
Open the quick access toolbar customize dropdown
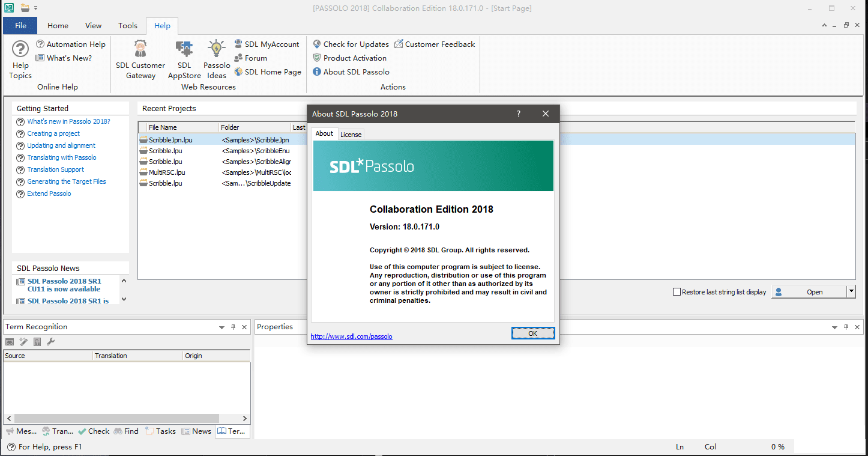35,8
